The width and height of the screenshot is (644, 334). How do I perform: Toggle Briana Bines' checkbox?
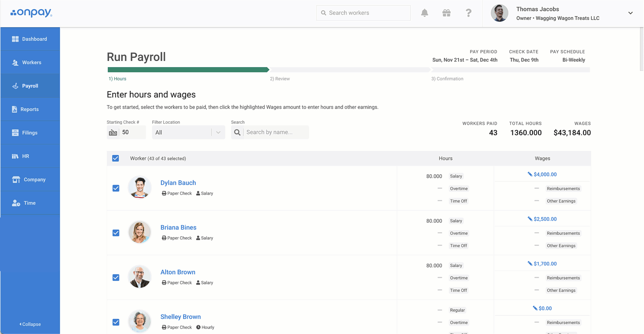pyautogui.click(x=116, y=233)
